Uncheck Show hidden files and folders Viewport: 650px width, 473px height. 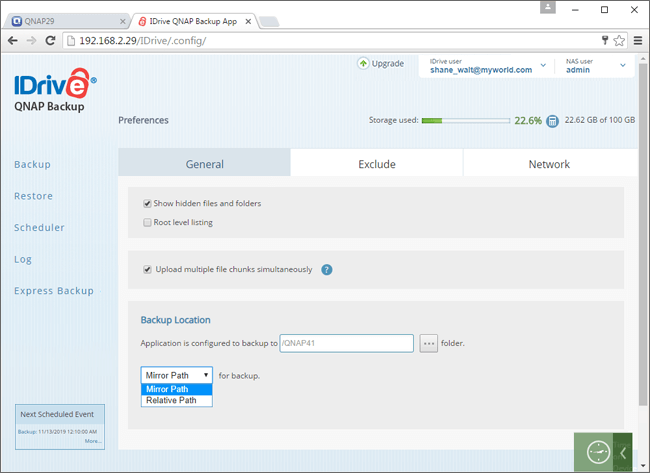pyautogui.click(x=148, y=203)
